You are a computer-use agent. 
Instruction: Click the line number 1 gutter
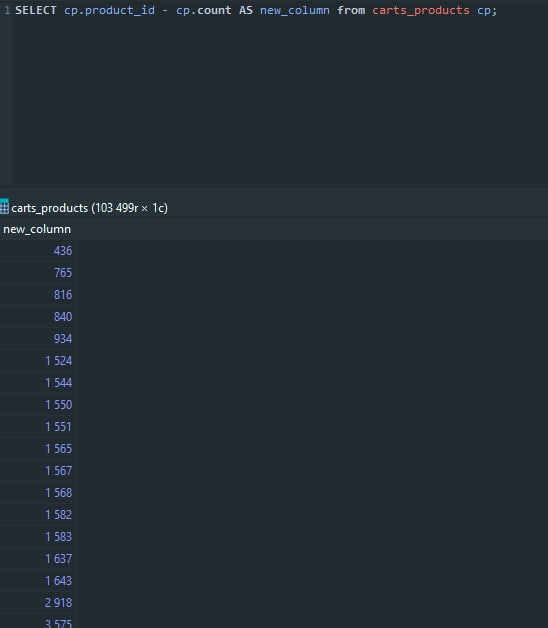tap(7, 10)
